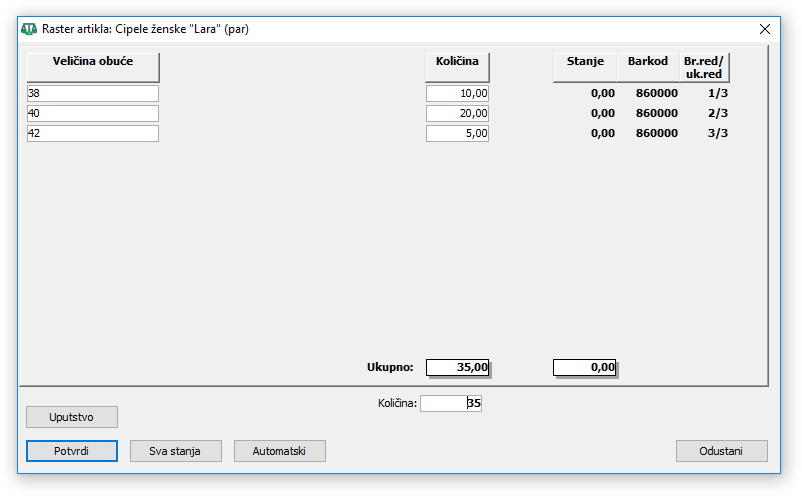Click the Veličina obuće column header
802x496 pixels.
click(x=93, y=67)
